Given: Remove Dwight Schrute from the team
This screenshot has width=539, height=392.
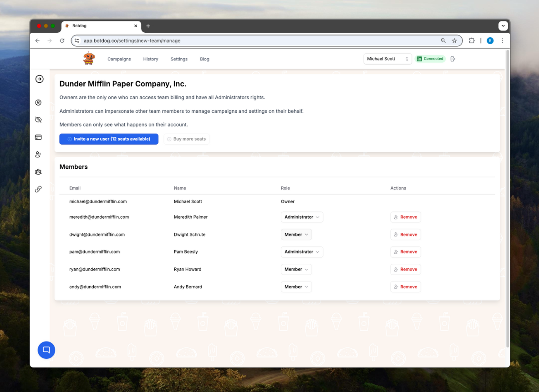Looking at the screenshot, I should [406, 235].
